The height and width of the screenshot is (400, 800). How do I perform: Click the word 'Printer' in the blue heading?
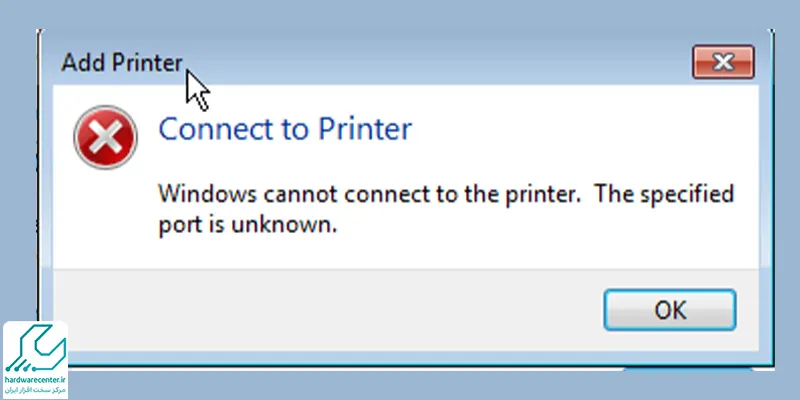(365, 129)
